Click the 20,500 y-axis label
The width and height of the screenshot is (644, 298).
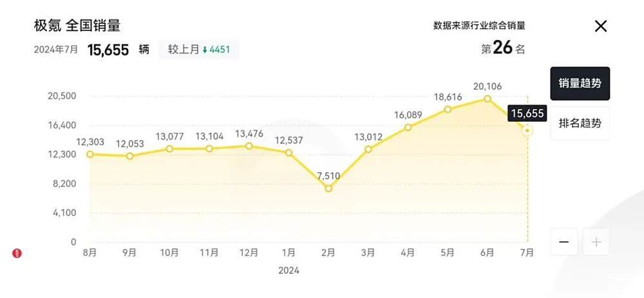[x=62, y=96]
